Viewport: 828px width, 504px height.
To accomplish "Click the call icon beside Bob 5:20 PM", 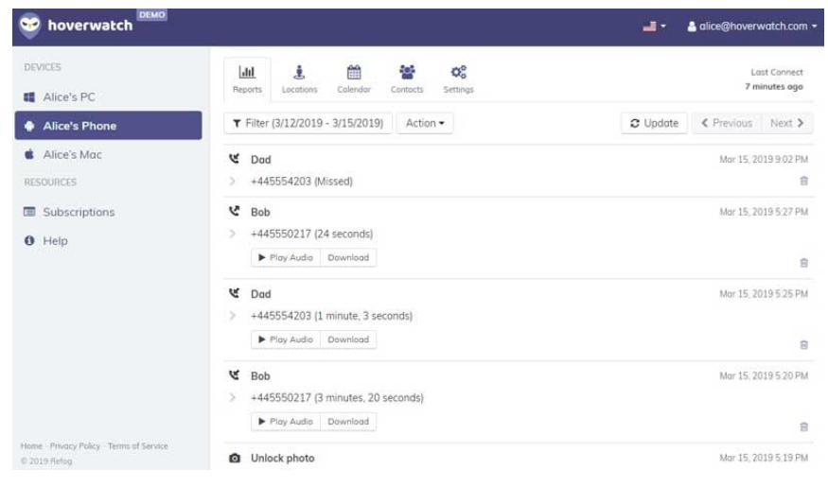I will (x=235, y=375).
